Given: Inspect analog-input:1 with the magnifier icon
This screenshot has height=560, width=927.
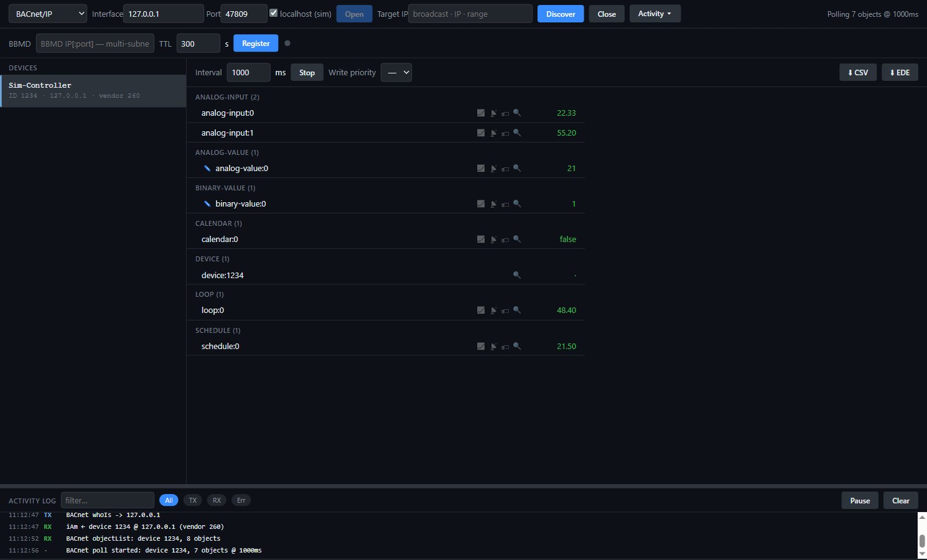Looking at the screenshot, I should pos(517,133).
